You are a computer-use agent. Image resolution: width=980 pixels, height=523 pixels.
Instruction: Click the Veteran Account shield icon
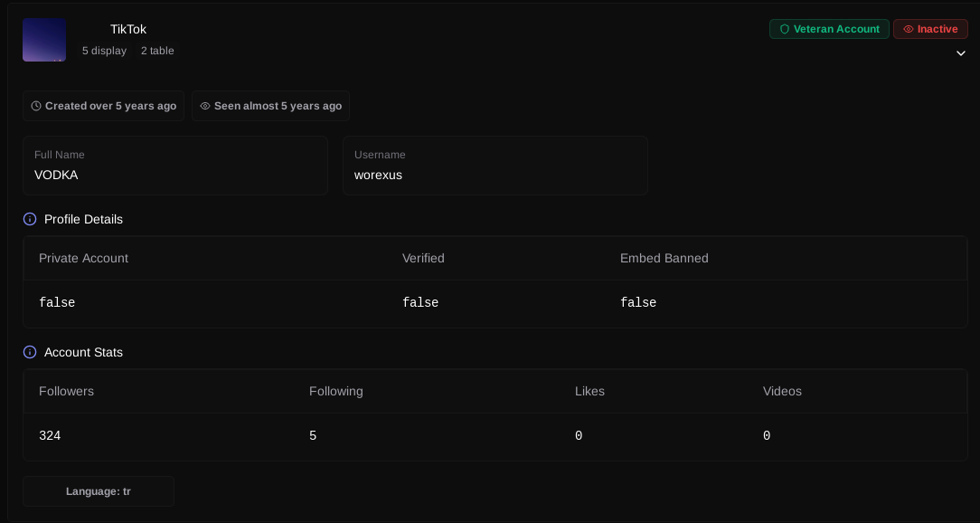pos(785,29)
